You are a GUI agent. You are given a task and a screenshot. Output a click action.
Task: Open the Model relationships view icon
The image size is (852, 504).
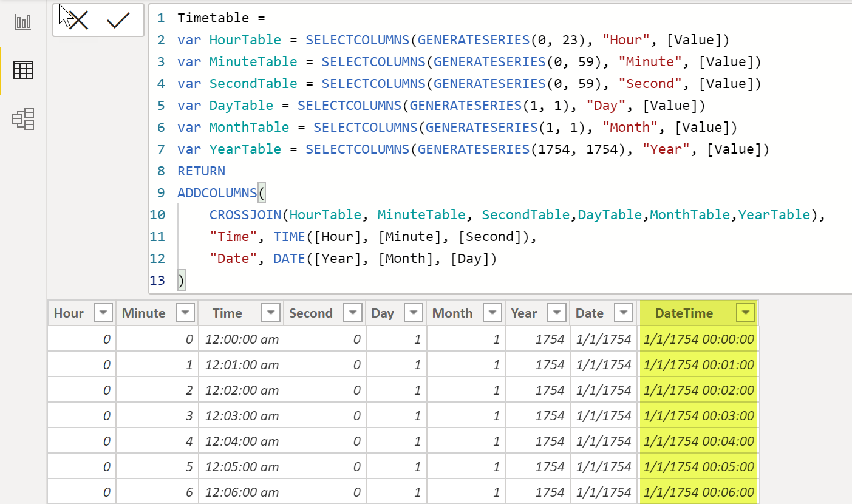(23, 119)
